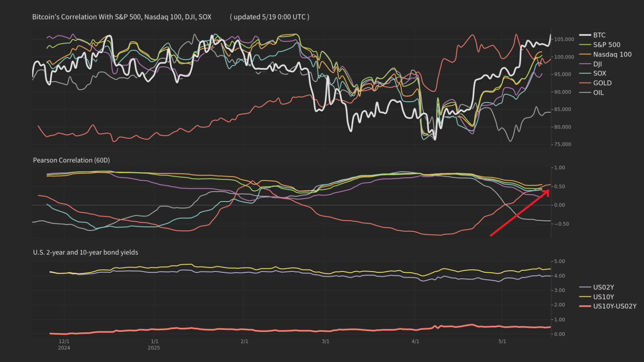
Task: Toggle the BTC series in the legend
Action: (599, 35)
